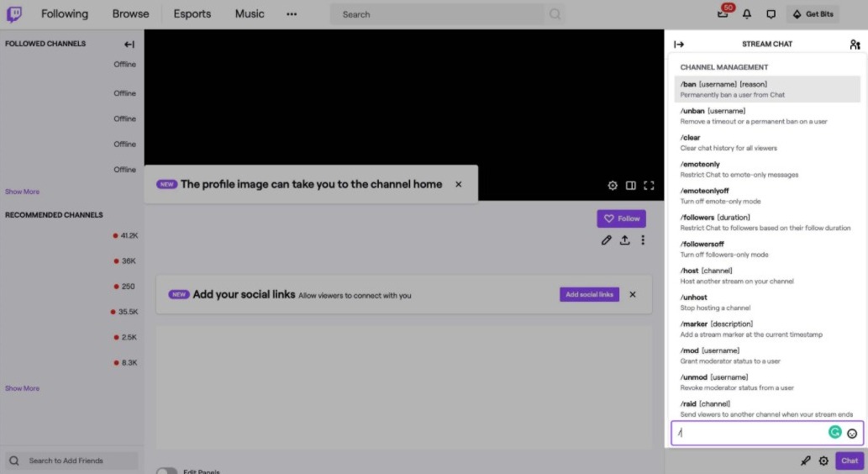
Task: Collapse the Stream Chat panel
Action: coord(679,45)
